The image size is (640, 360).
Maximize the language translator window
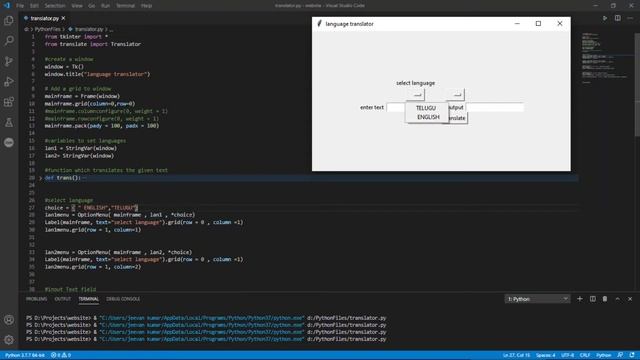coord(538,24)
